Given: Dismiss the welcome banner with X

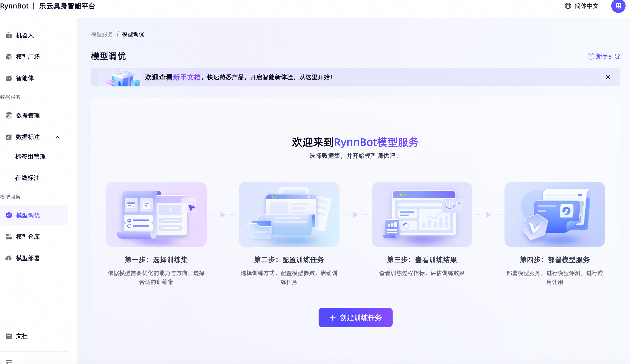Looking at the screenshot, I should pyautogui.click(x=608, y=77).
